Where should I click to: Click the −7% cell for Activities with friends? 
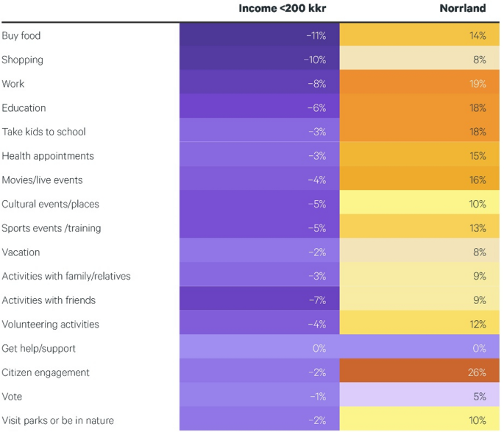[260, 300]
